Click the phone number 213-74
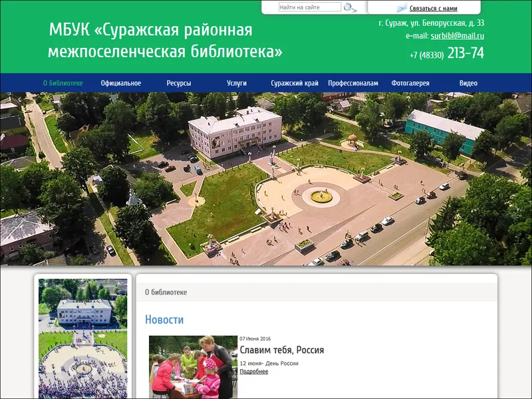This screenshot has height=399, width=532. click(465, 53)
